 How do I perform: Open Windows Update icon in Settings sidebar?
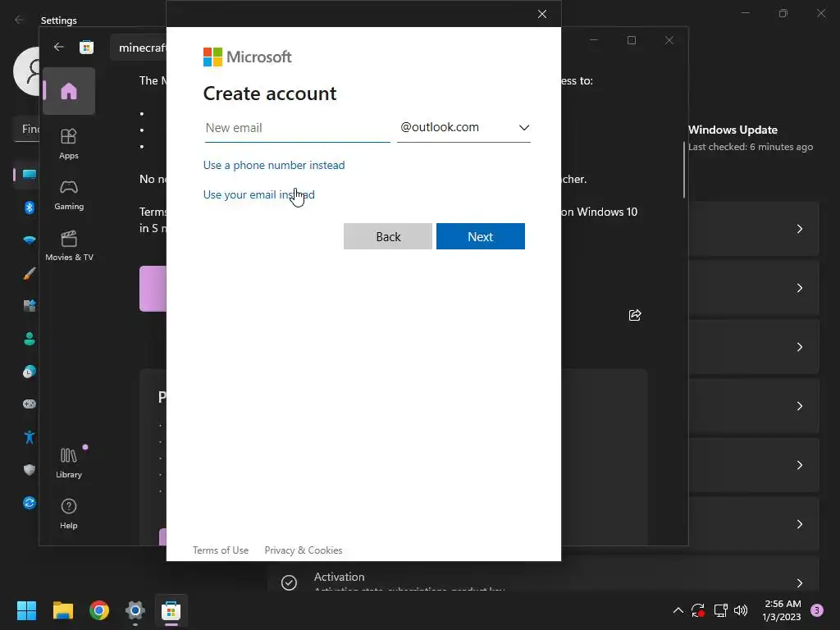(30, 503)
